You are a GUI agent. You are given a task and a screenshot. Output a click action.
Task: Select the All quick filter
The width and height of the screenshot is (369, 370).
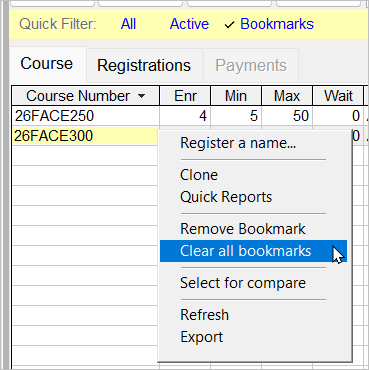click(x=128, y=24)
